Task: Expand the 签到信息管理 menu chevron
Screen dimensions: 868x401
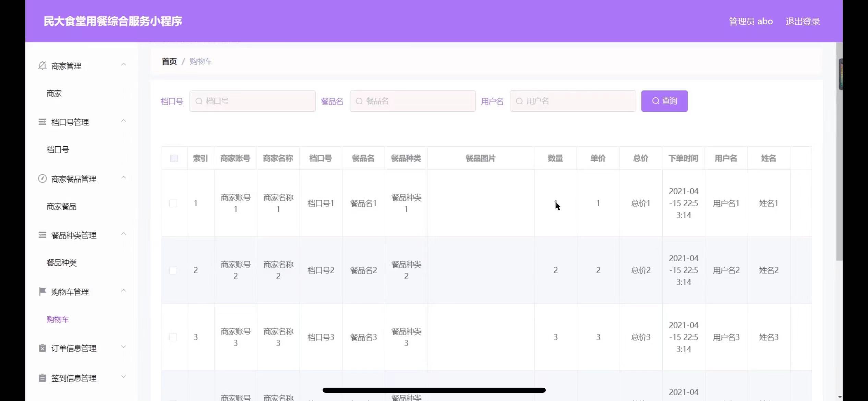Action: (x=123, y=377)
